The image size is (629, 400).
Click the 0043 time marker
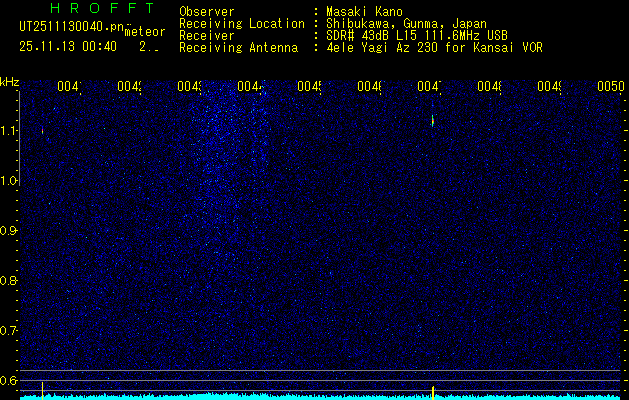coord(189,87)
